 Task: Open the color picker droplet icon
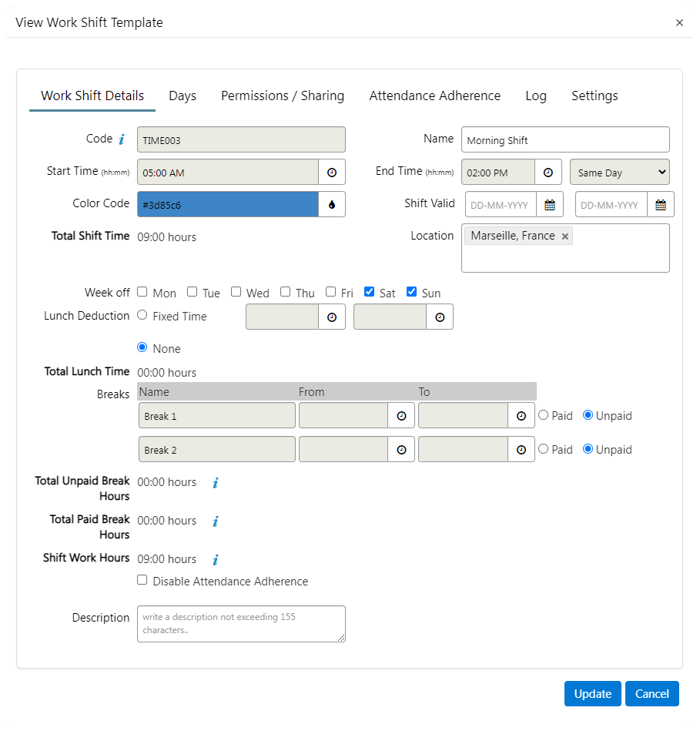332,205
